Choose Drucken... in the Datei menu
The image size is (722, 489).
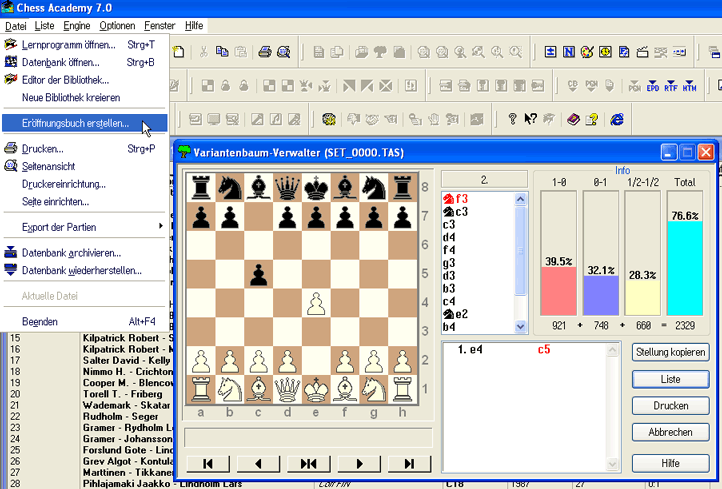[x=85, y=149]
